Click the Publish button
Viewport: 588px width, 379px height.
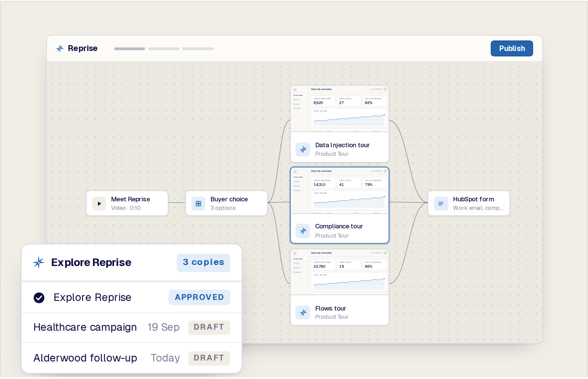pyautogui.click(x=512, y=48)
